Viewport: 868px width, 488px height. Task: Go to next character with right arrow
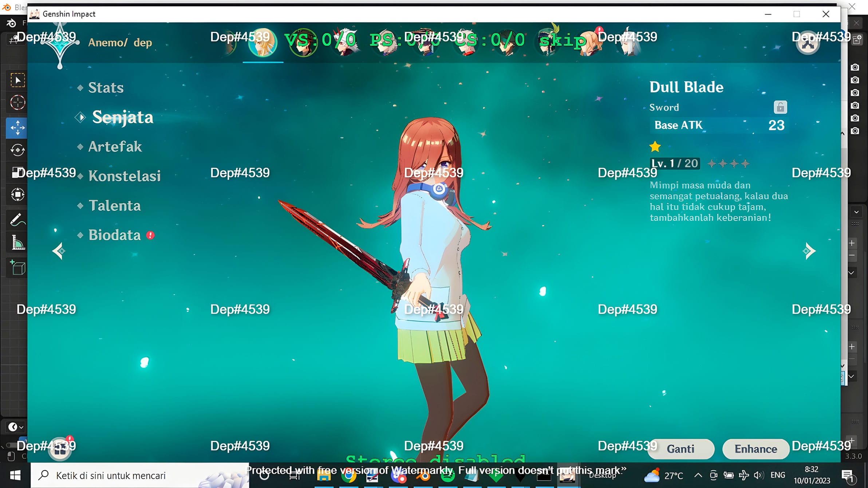pyautogui.click(x=809, y=251)
